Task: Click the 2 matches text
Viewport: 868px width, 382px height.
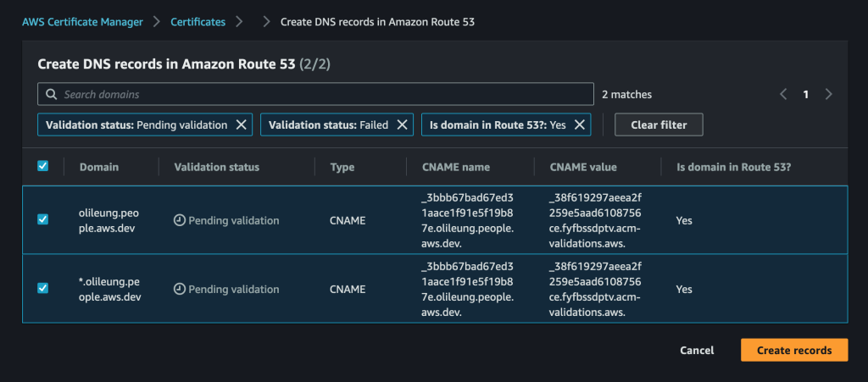Action: point(626,95)
